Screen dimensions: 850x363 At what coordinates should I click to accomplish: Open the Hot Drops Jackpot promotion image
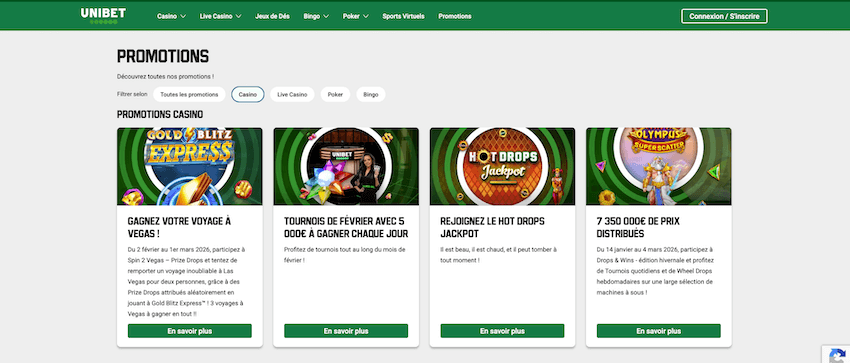503,166
